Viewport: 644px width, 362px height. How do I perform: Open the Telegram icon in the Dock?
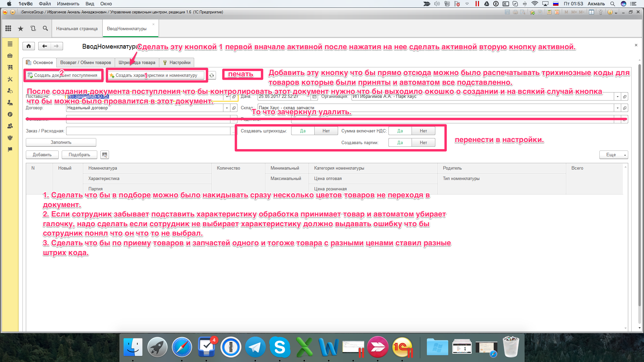click(x=255, y=347)
